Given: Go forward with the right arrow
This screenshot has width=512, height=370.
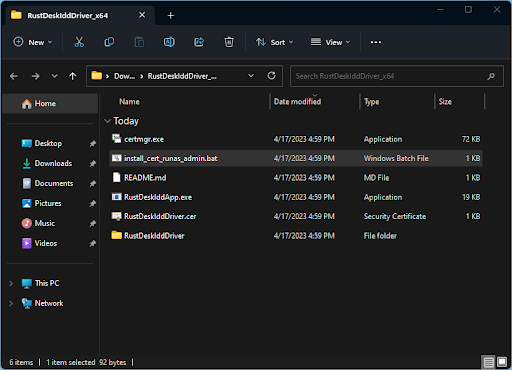Looking at the screenshot, I should [x=35, y=76].
